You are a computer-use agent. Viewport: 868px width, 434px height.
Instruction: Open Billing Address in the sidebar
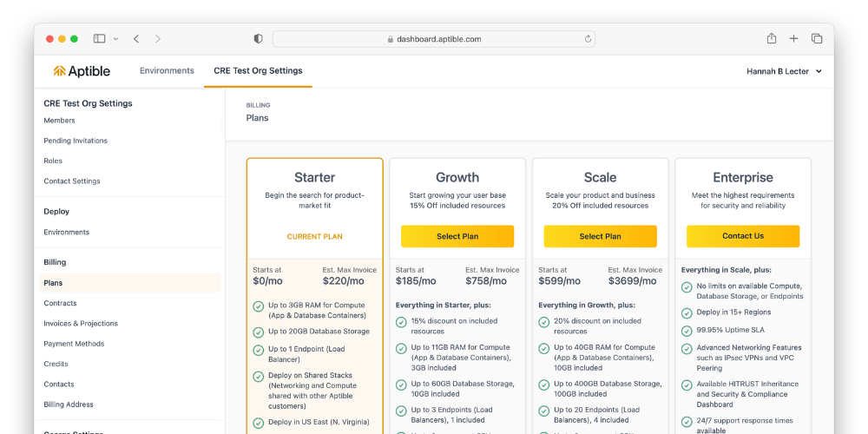click(x=69, y=404)
